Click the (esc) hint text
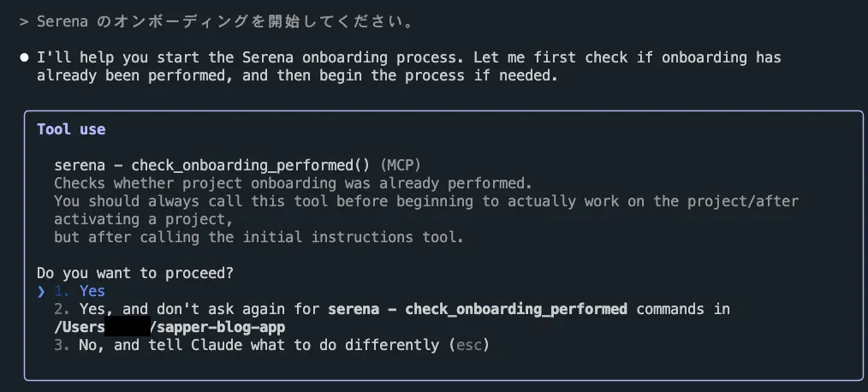The width and height of the screenshot is (868, 392). click(x=470, y=345)
